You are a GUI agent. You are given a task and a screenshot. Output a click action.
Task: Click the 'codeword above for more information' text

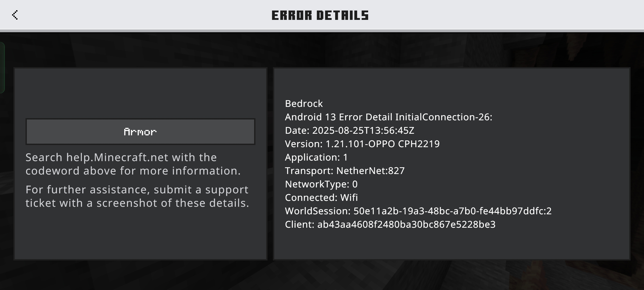[133, 171]
